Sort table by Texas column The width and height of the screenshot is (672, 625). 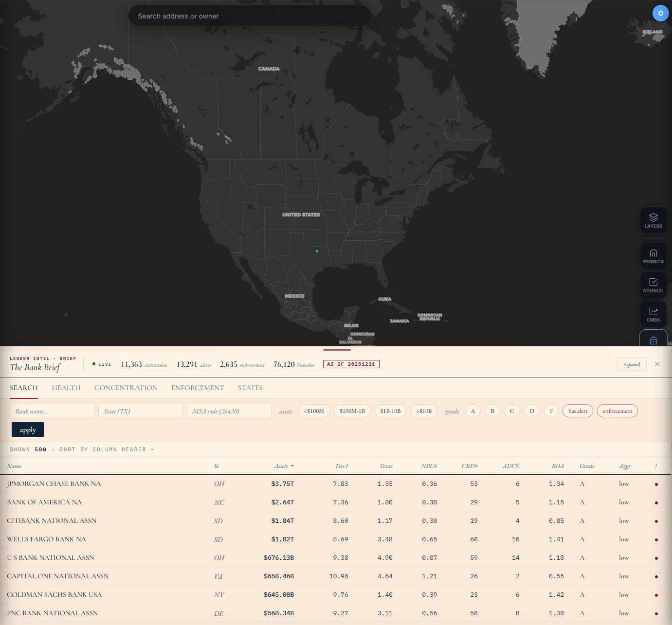[386, 466]
